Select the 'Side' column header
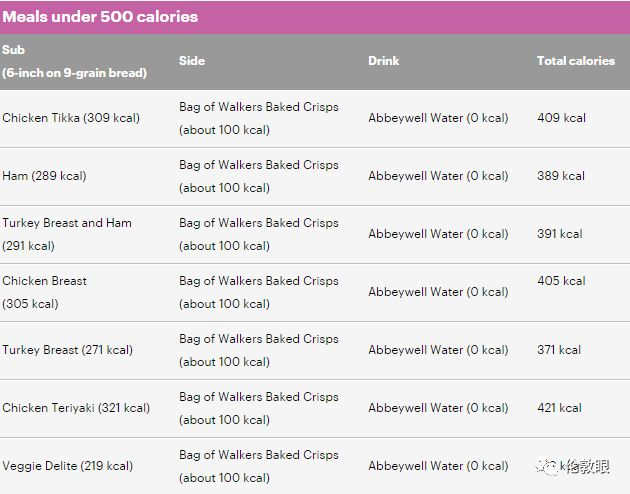The height and width of the screenshot is (494, 630). tap(192, 61)
